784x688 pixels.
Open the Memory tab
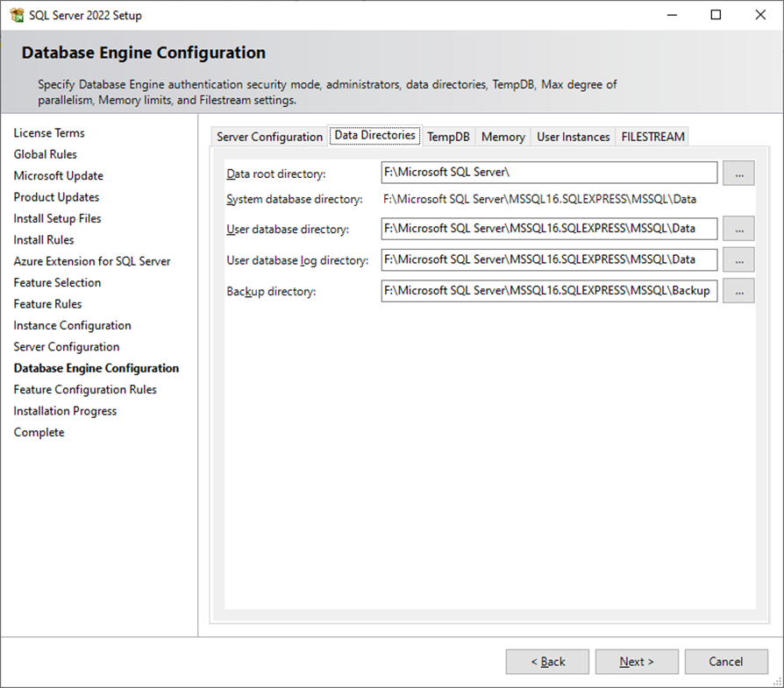pyautogui.click(x=503, y=137)
